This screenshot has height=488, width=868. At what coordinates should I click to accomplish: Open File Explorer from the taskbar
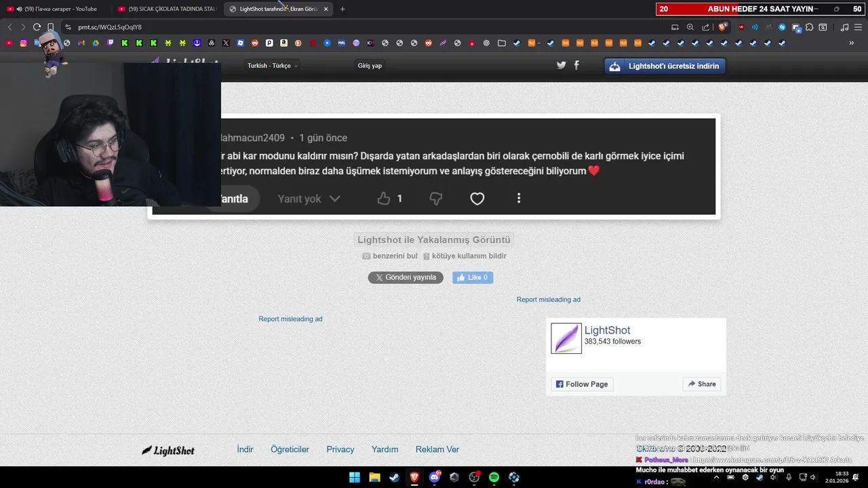[374, 477]
